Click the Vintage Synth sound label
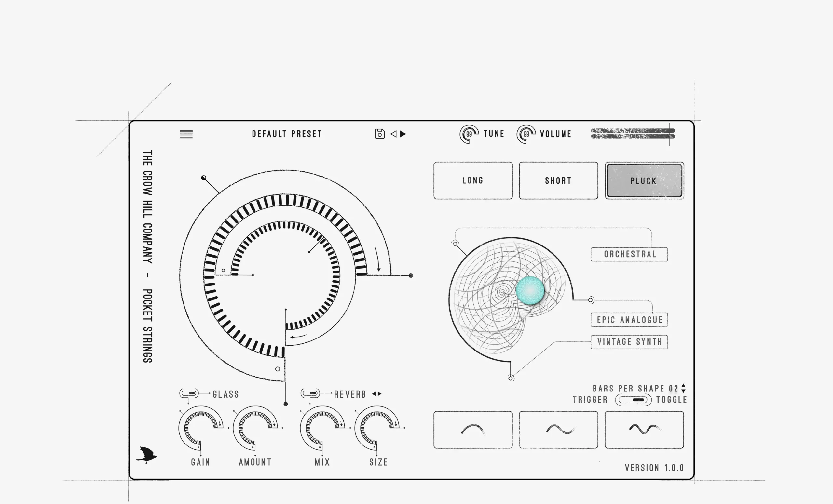Image resolution: width=833 pixels, height=504 pixels. (x=629, y=342)
